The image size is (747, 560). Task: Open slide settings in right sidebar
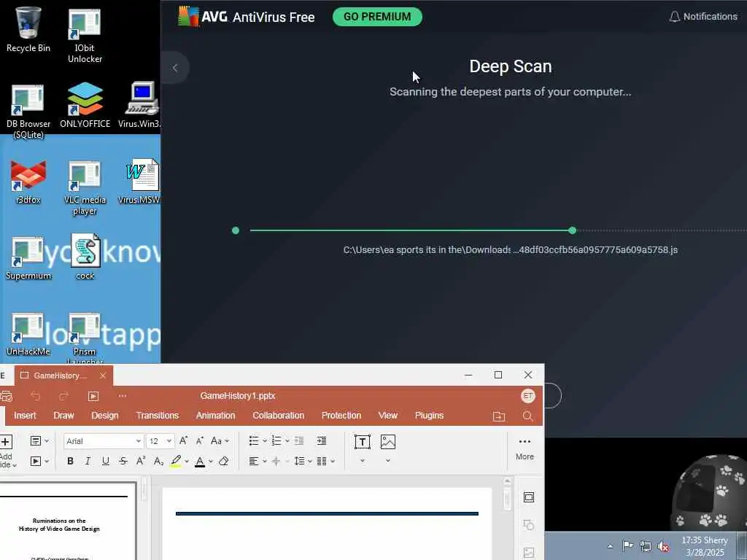pyautogui.click(x=529, y=497)
